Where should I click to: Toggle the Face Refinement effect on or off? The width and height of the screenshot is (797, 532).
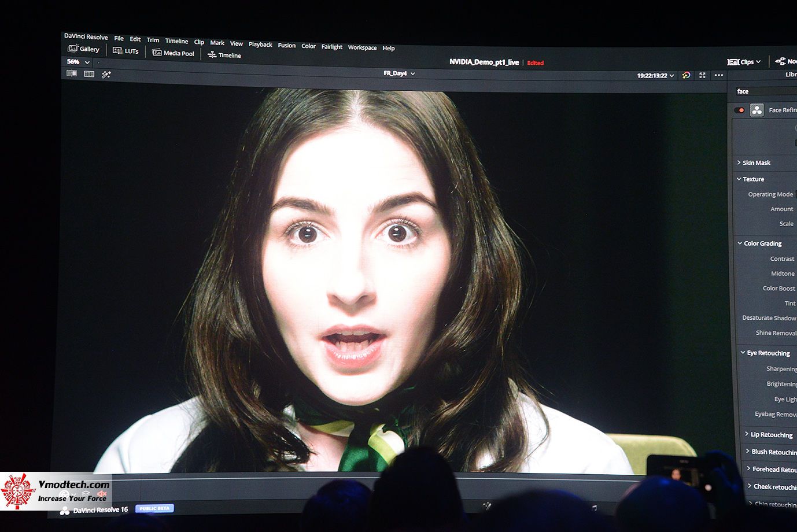[739, 110]
